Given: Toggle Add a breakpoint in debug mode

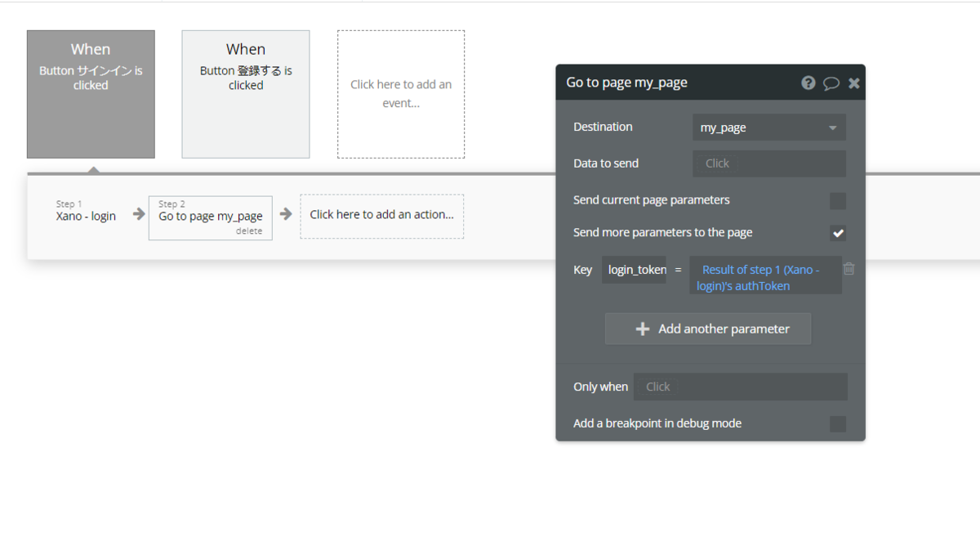Looking at the screenshot, I should point(838,424).
